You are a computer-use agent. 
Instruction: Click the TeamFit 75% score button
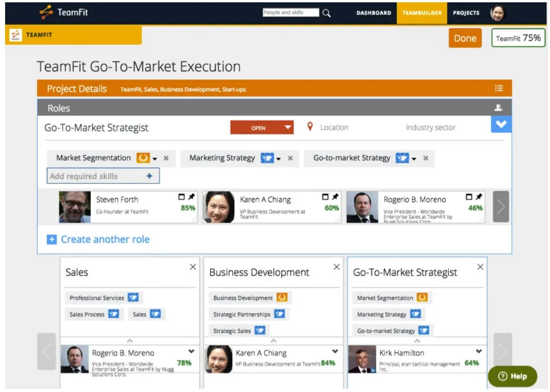point(518,38)
